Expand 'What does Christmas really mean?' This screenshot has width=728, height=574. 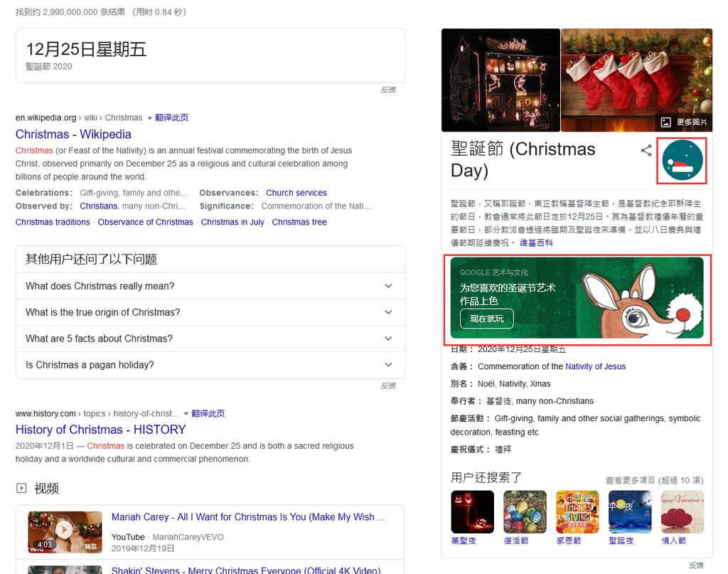click(210, 286)
